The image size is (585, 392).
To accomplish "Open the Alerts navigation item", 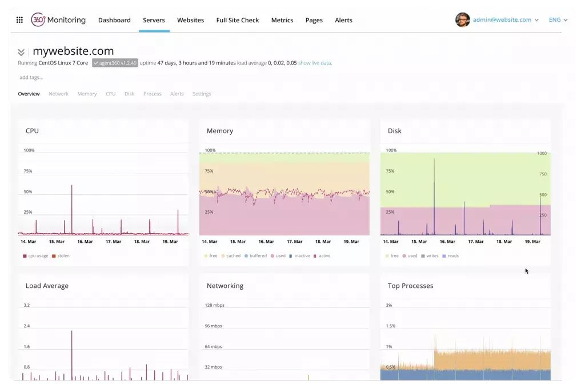I will click(x=343, y=20).
